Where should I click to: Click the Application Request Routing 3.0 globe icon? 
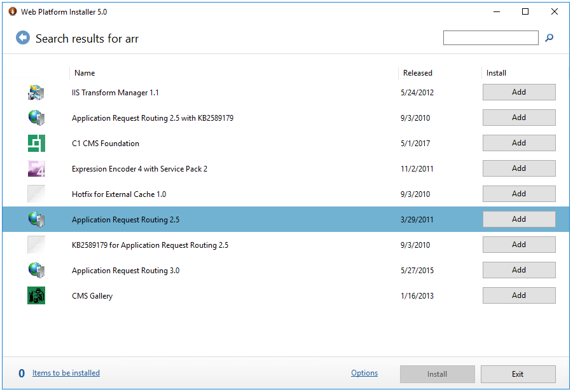coord(36,270)
